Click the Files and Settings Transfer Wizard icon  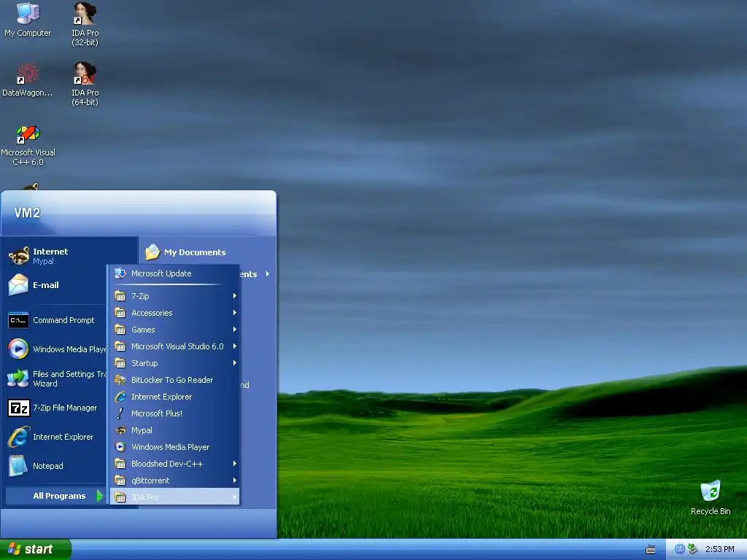coord(18,378)
